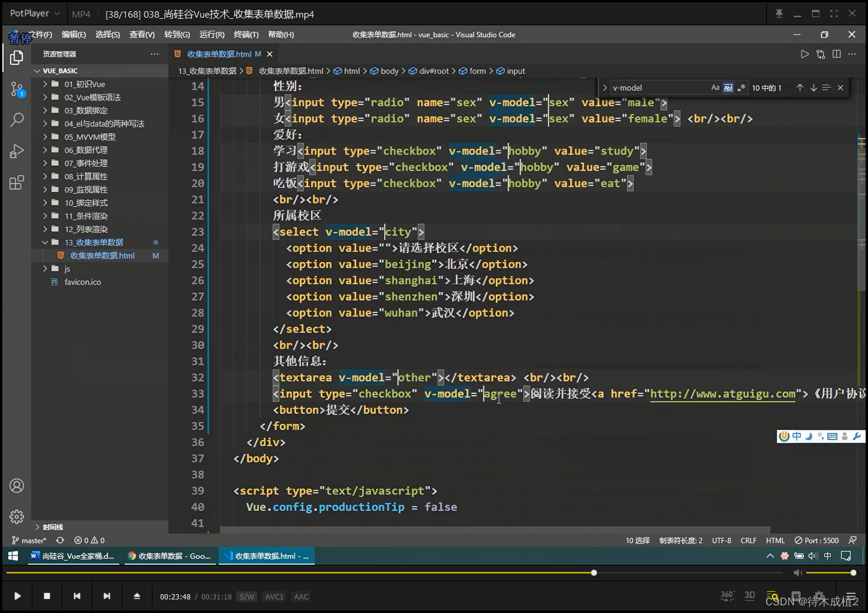Toggle match case in find widget
Image resolution: width=868 pixels, height=613 pixels.
[x=715, y=88]
